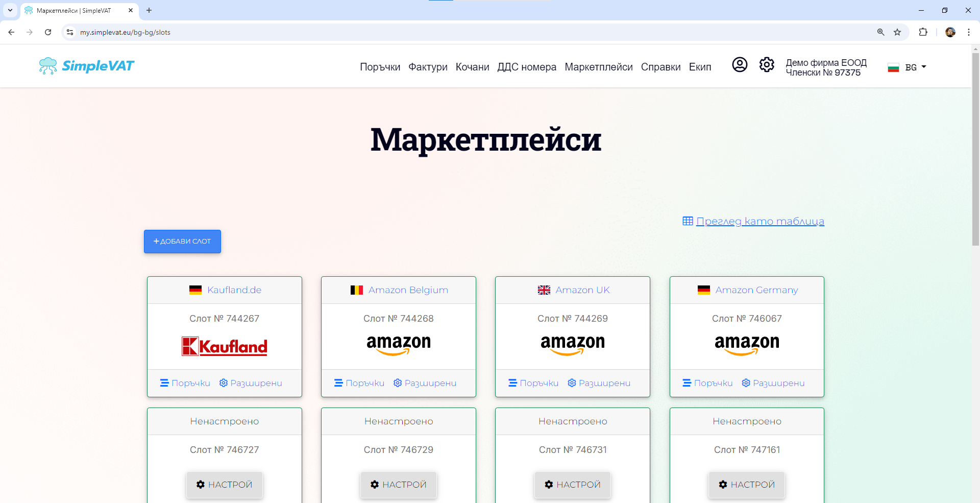Open the browser extensions puzzle icon
Viewport: 980px width, 503px height.
point(923,32)
